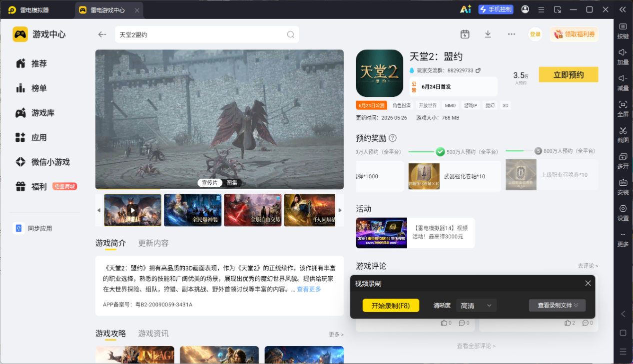Screen dimensions: 633x364
Task: Click 更多 link beside guides
Action: coord(336,334)
